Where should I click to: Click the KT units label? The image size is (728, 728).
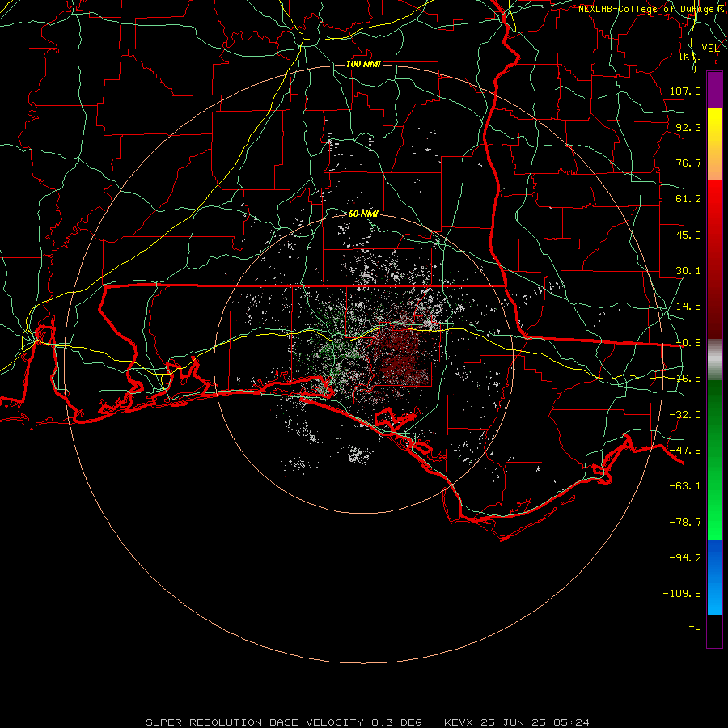point(691,56)
